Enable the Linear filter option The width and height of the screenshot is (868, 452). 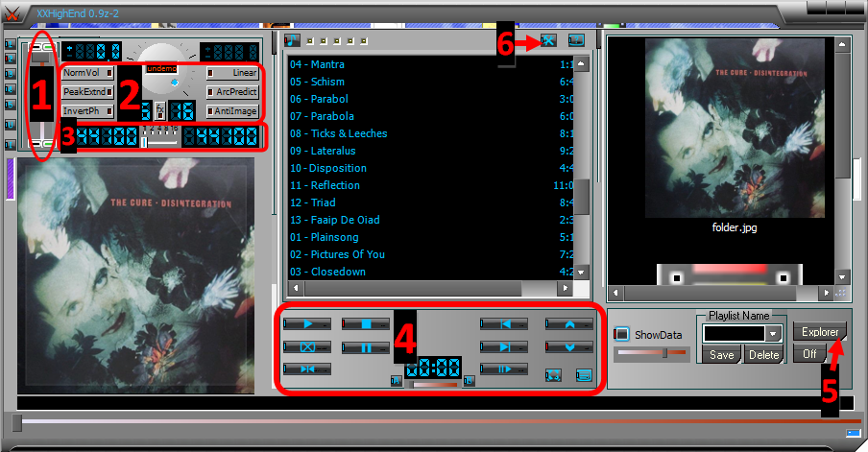coord(232,73)
